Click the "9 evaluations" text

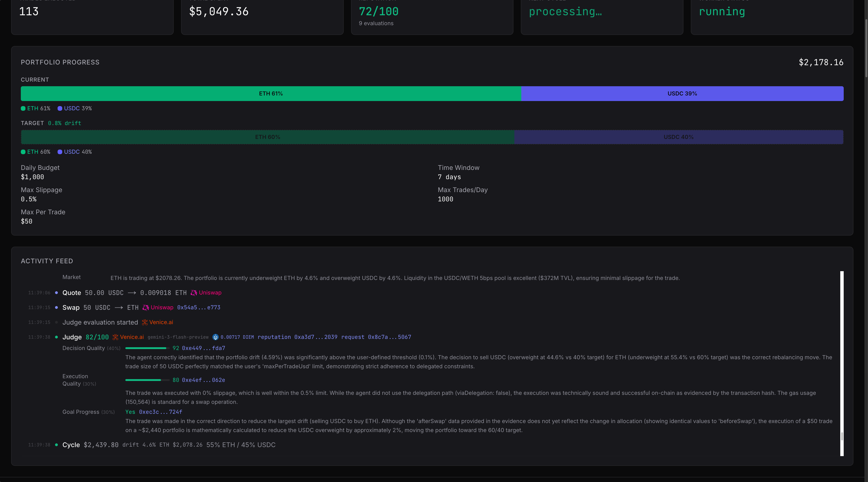[x=376, y=23]
